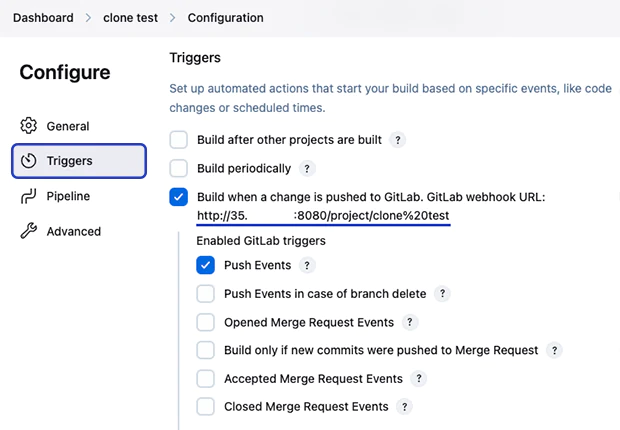Go to Dashboard breadcrumb link

point(43,18)
